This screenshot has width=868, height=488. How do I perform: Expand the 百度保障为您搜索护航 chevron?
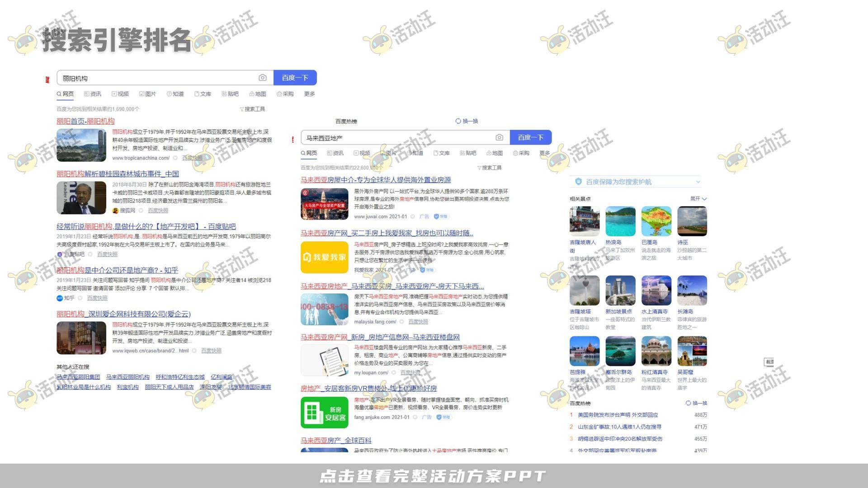click(698, 182)
